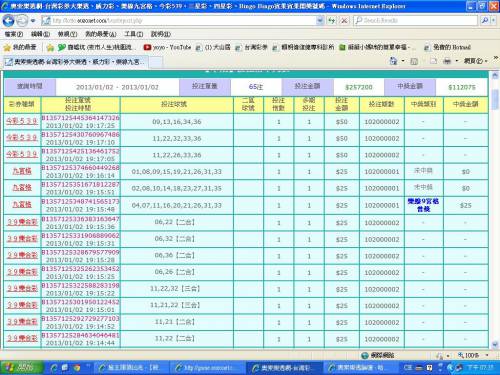Click the Feeds icon in command bar

tap(414, 61)
